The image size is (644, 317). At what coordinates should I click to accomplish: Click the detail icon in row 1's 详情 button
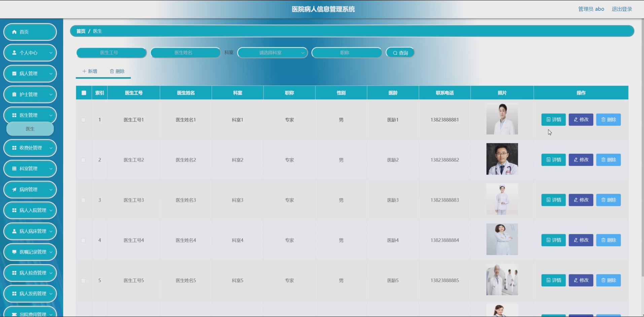click(548, 120)
